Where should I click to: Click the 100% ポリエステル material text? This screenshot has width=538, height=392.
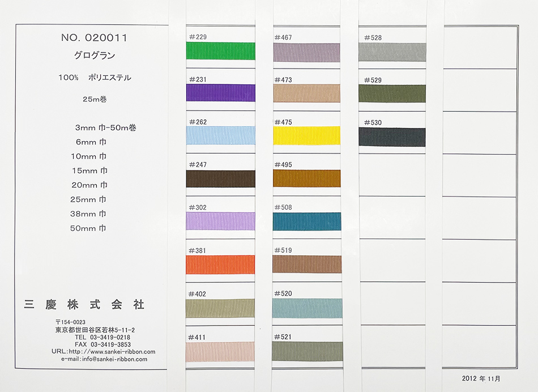[x=95, y=78]
